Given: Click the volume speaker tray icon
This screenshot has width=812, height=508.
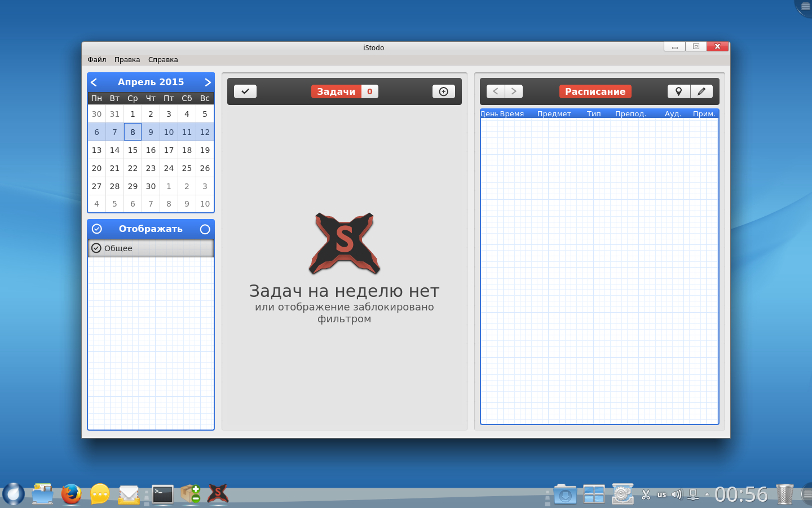Looking at the screenshot, I should coord(677,495).
